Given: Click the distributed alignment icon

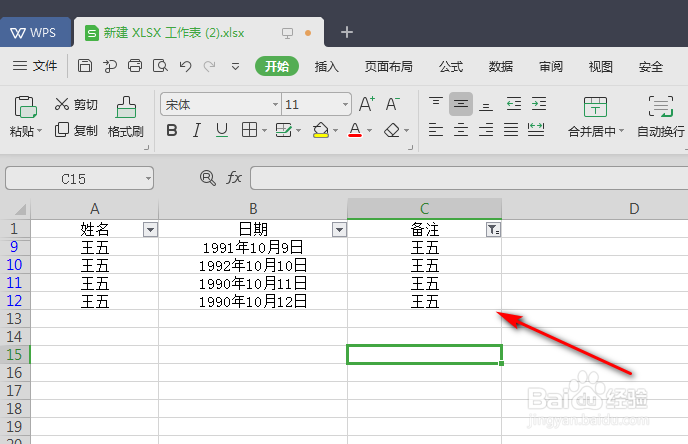Looking at the screenshot, I should tap(536, 130).
